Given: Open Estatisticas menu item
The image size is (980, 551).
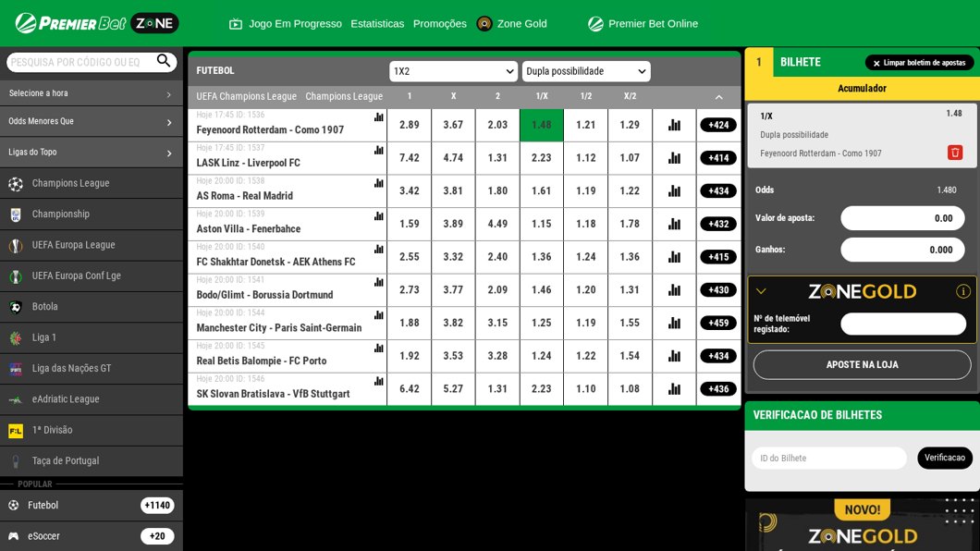Looking at the screenshot, I should (377, 24).
